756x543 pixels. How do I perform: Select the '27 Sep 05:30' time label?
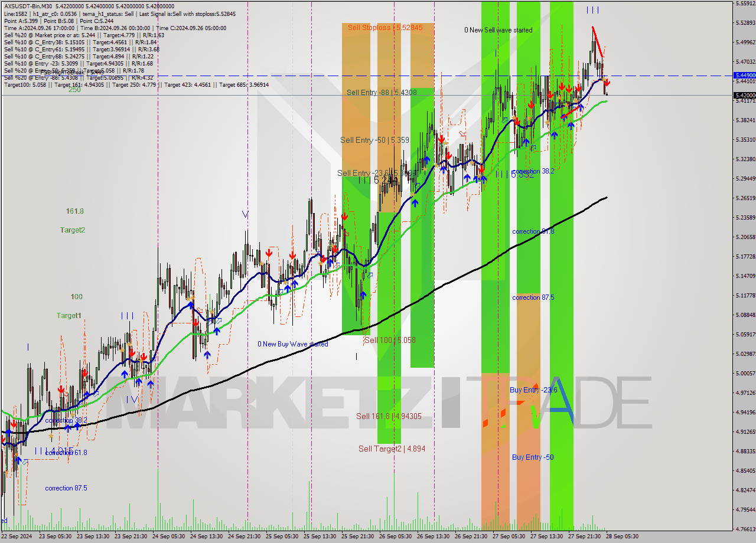(509, 537)
